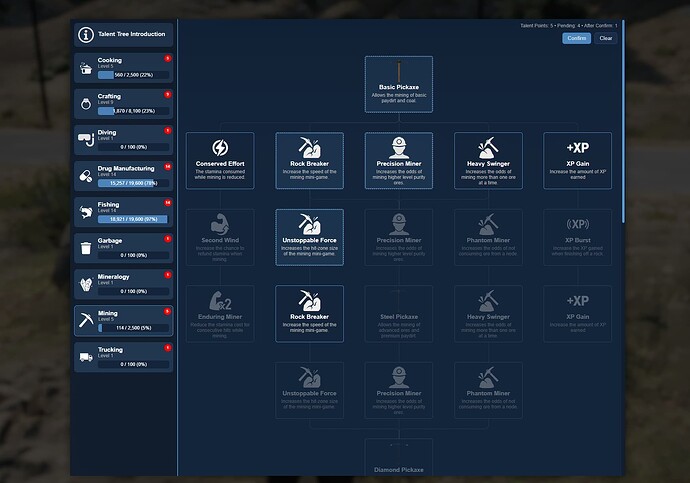Select the Drug Manufacturing pills icon
The width and height of the screenshot is (690, 483).
point(86,176)
